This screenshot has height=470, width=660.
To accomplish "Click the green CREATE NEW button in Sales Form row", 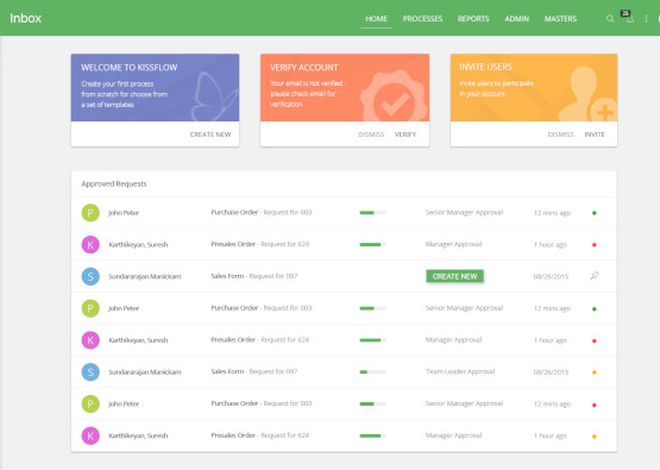I will 455,276.
